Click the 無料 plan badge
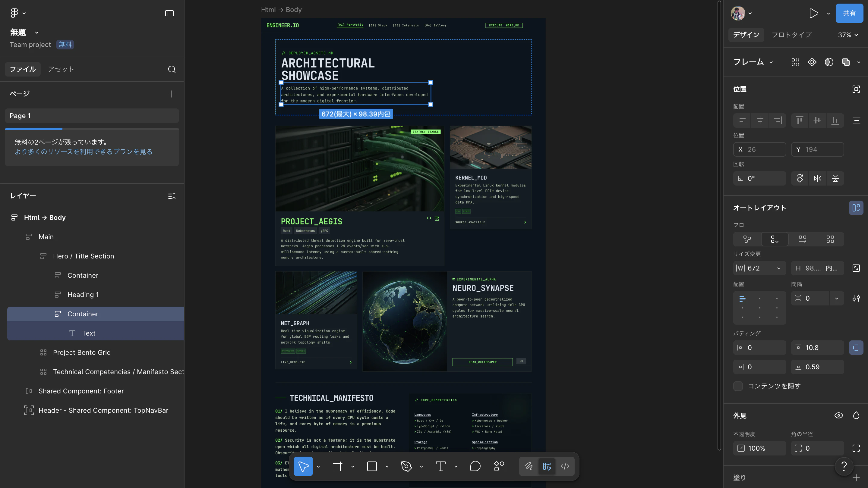The width and height of the screenshot is (868, 488). click(65, 45)
